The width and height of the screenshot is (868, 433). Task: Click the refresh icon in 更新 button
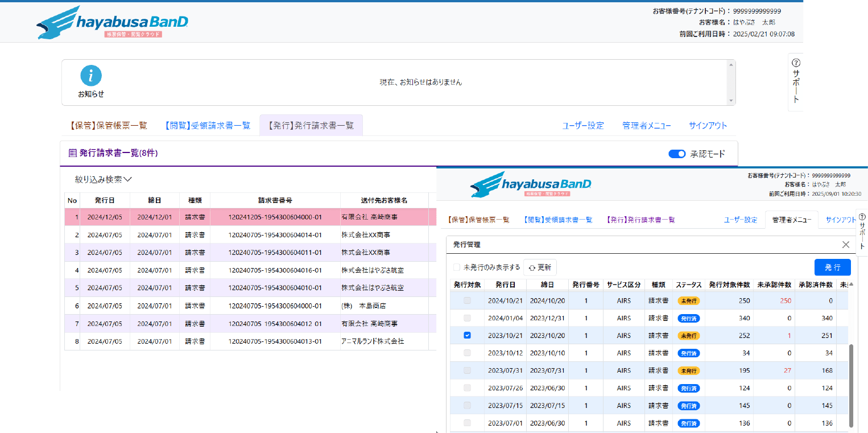(532, 267)
